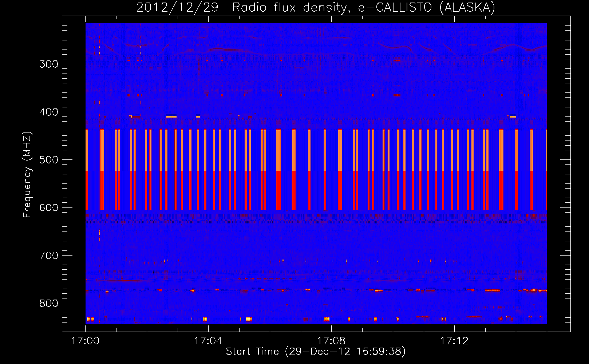Click the "17:08" time axis label
This screenshot has width=589, height=364.
tap(331, 341)
